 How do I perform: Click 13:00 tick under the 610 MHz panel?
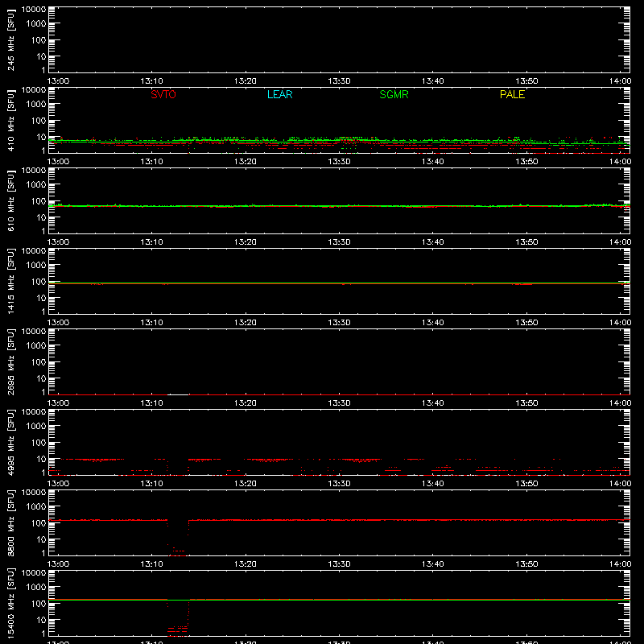58,242
